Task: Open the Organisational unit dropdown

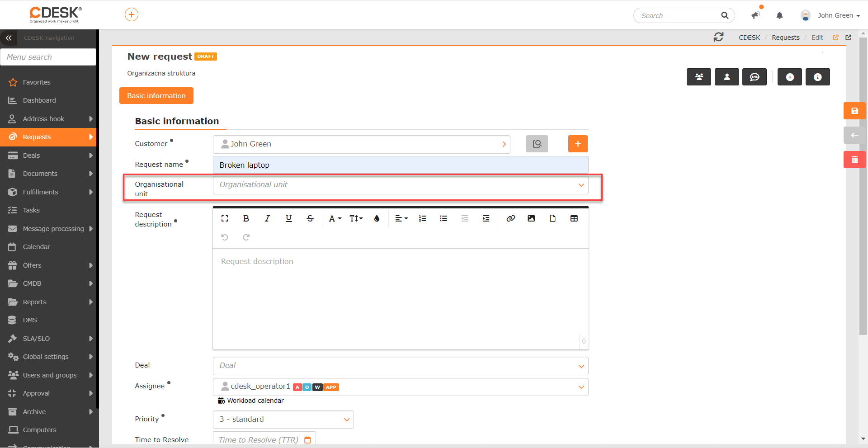Action: click(x=401, y=185)
